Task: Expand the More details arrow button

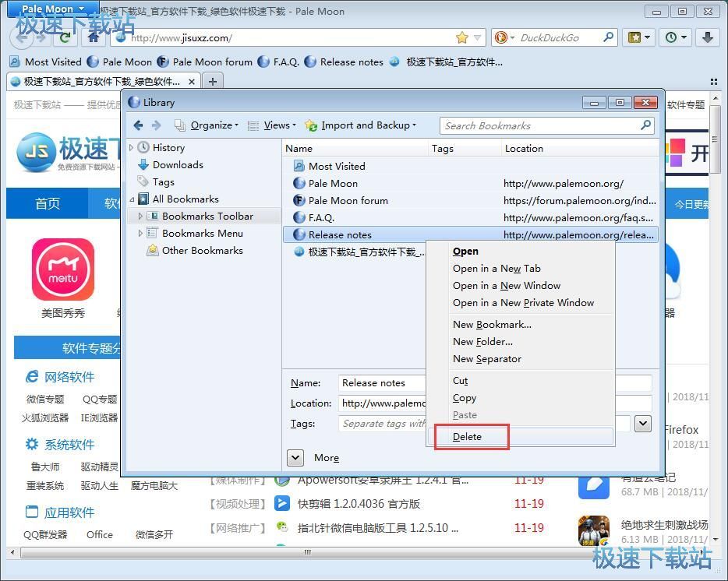Action: (x=295, y=458)
